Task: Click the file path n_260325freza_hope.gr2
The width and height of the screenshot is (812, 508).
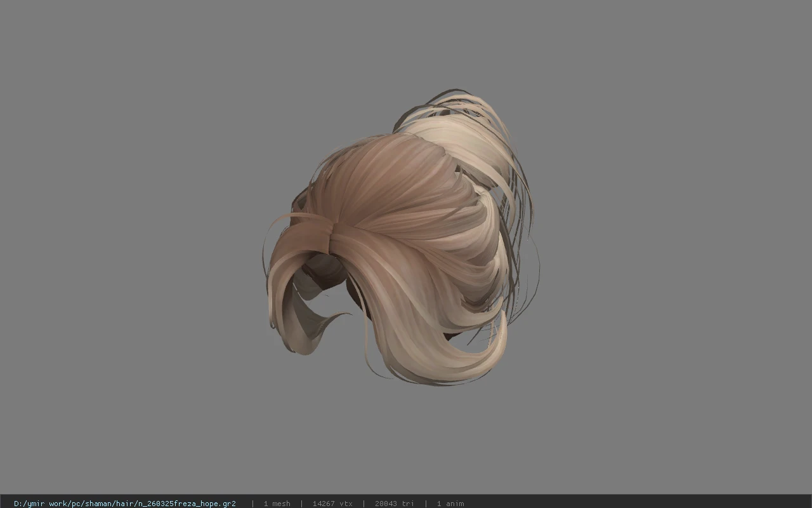Action: pos(125,504)
